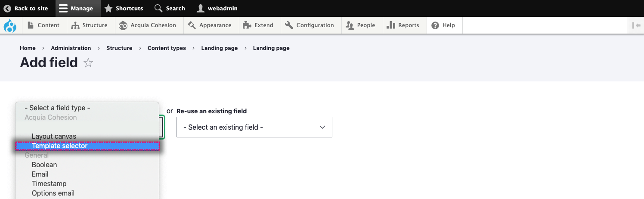The image size is (644, 199).
Task: Add page to shortcuts star icon
Action: tap(88, 63)
